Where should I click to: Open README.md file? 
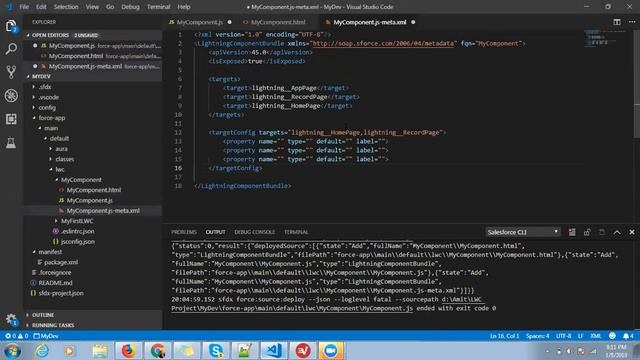pos(93,282)
